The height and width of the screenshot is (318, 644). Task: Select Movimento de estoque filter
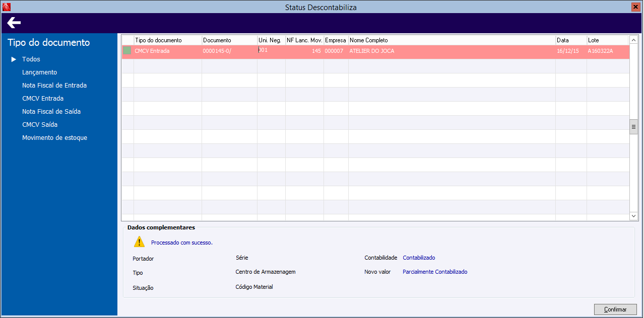(54, 138)
